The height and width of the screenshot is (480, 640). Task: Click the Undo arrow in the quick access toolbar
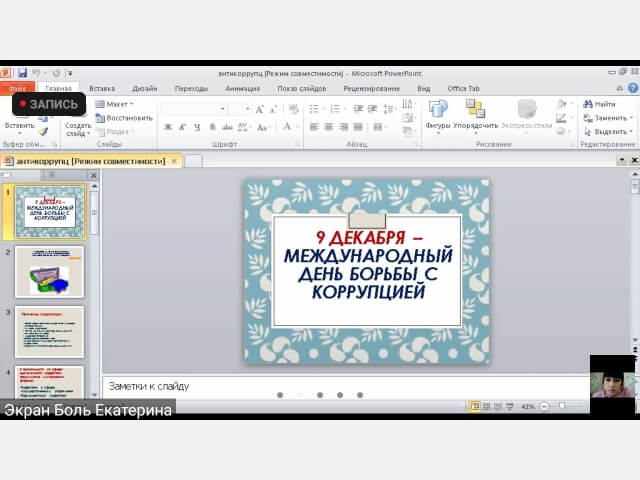click(36, 73)
